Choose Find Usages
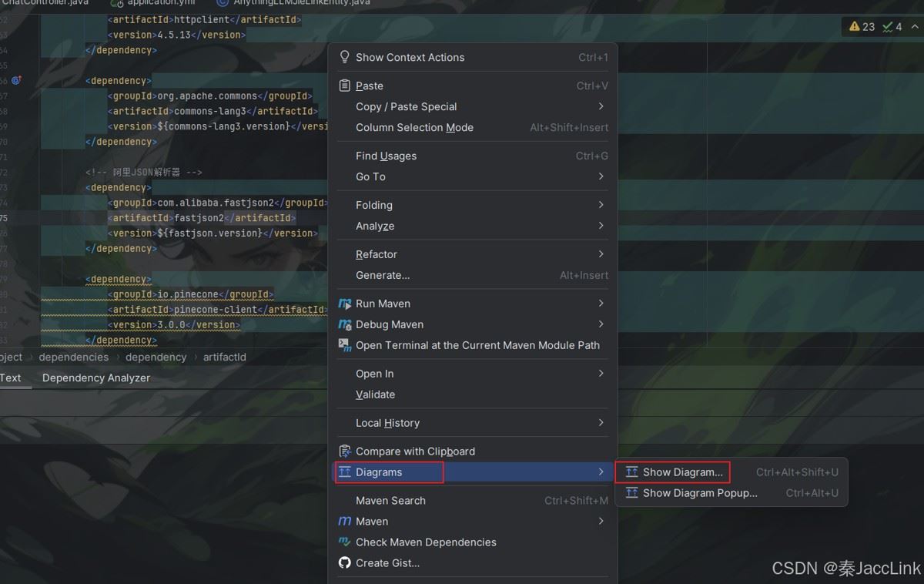The image size is (924, 584). [474, 156]
